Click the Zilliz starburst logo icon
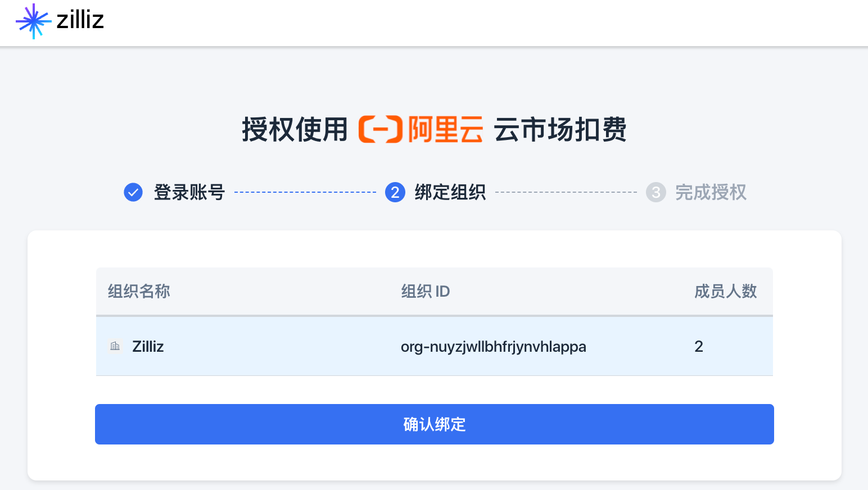 pos(33,21)
